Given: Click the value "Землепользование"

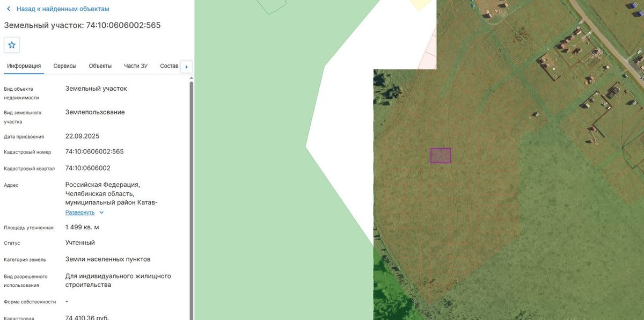Looking at the screenshot, I should coord(95,112).
